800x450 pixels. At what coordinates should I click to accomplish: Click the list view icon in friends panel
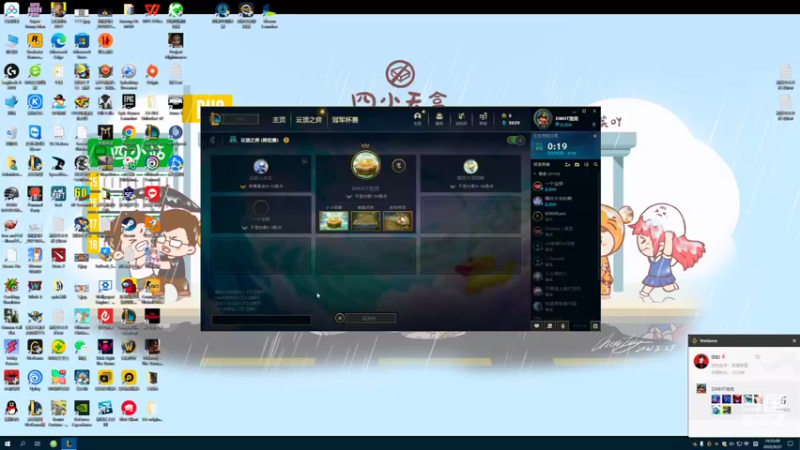pos(586,164)
